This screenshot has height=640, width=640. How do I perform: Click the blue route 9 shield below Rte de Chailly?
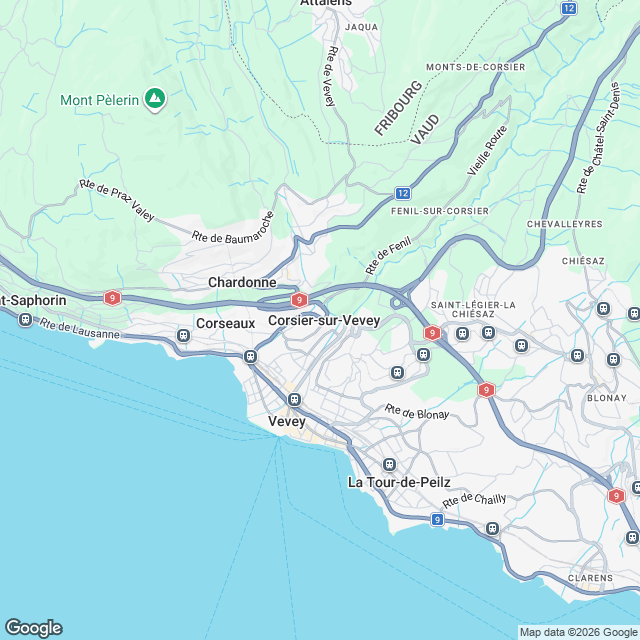coord(437,520)
